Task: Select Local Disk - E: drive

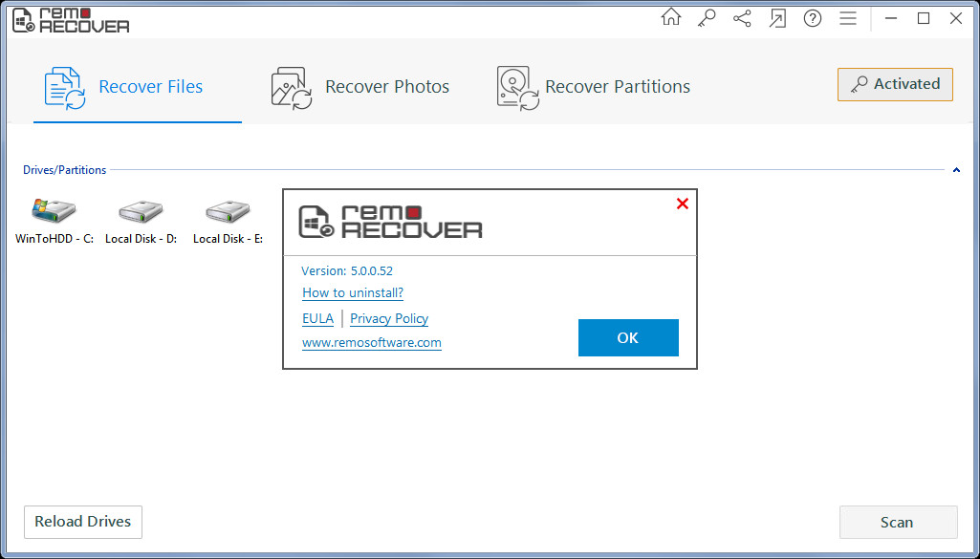Action: pos(229,221)
